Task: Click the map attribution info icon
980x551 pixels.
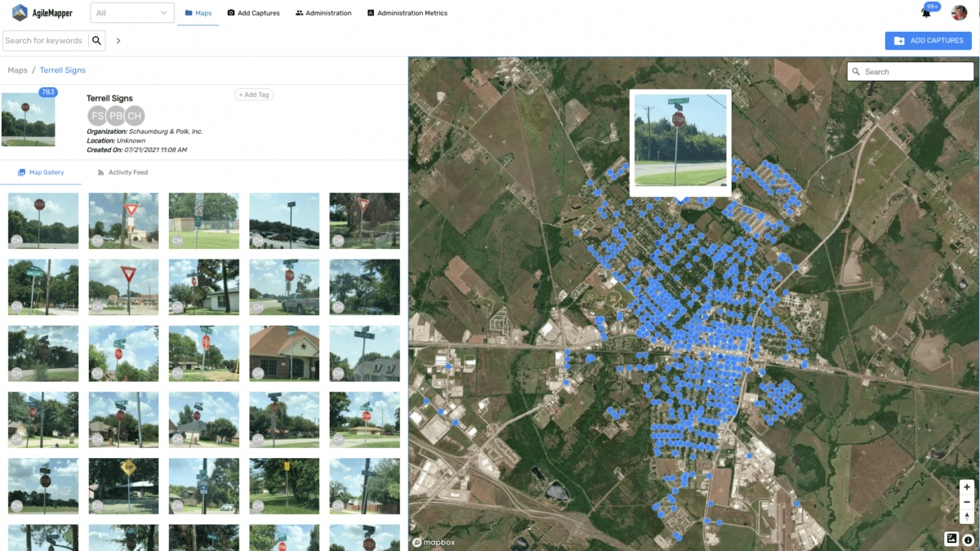Action: point(968,540)
